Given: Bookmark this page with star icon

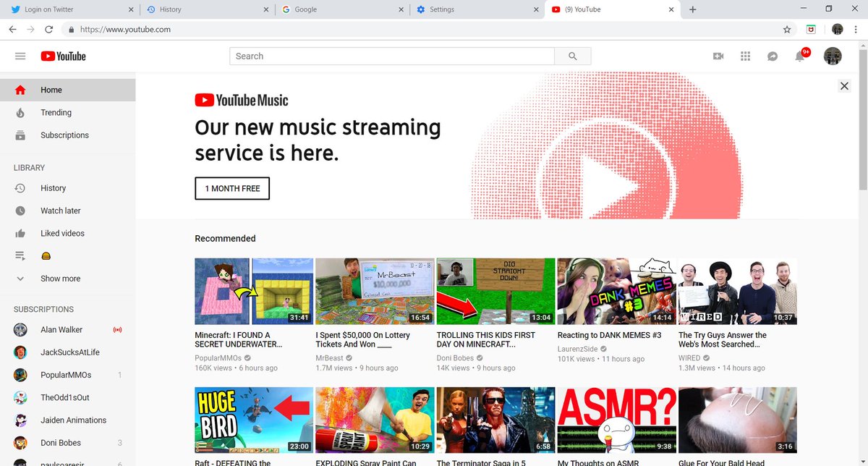Looking at the screenshot, I should (787, 30).
